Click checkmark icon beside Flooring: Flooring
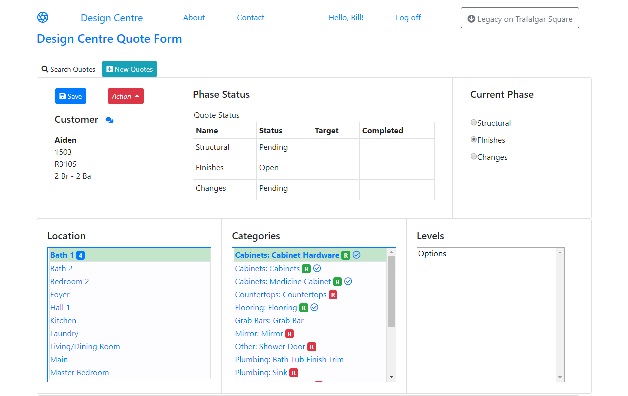 (314, 307)
